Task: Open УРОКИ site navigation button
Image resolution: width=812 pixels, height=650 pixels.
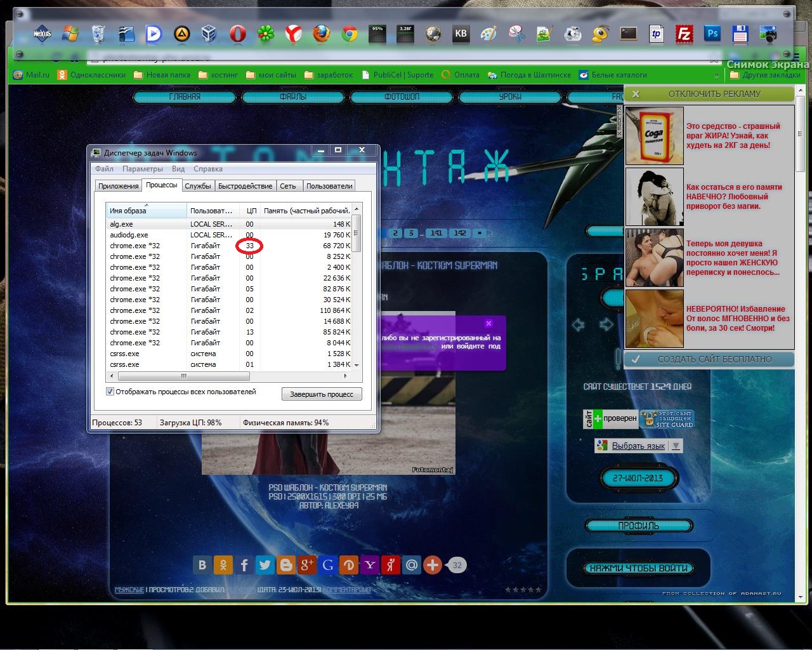Action: pyautogui.click(x=510, y=96)
